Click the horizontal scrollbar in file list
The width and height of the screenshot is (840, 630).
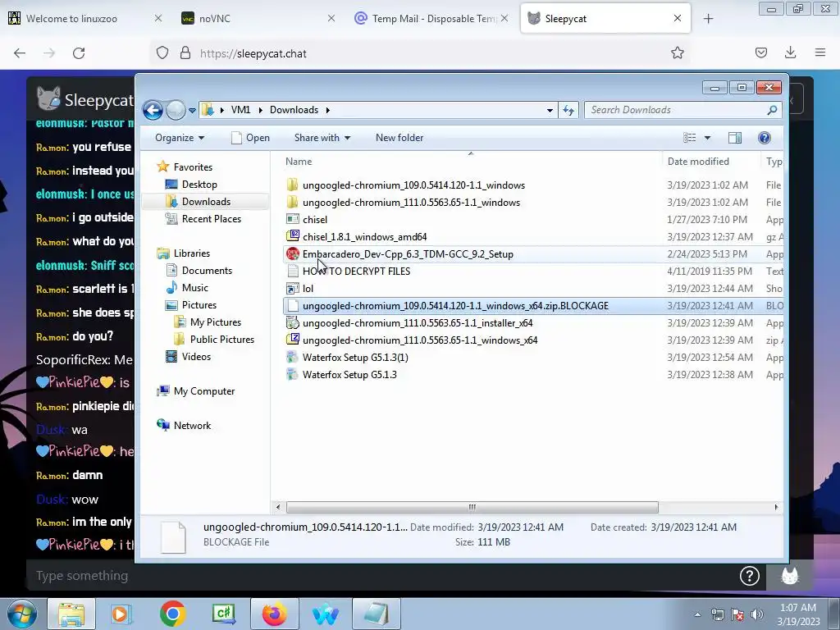[x=472, y=507]
